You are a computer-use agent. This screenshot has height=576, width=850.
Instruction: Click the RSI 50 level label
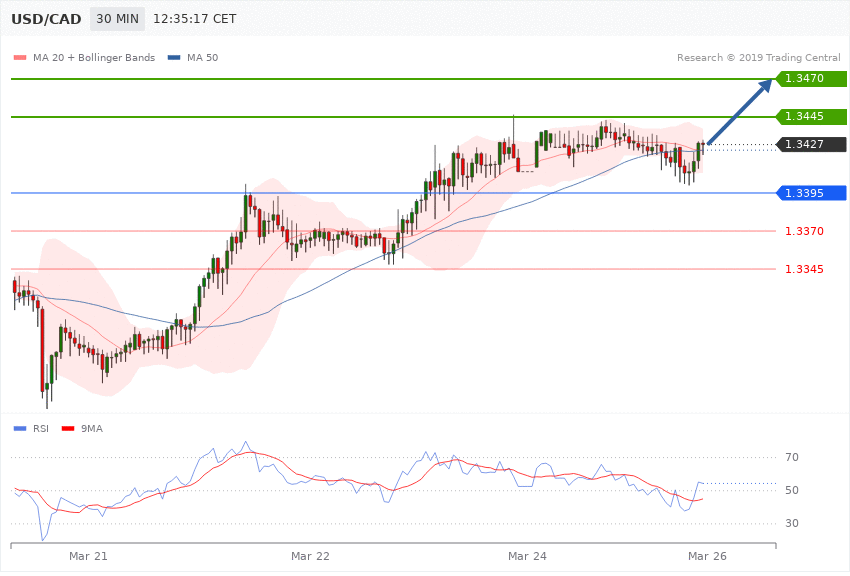coord(791,490)
